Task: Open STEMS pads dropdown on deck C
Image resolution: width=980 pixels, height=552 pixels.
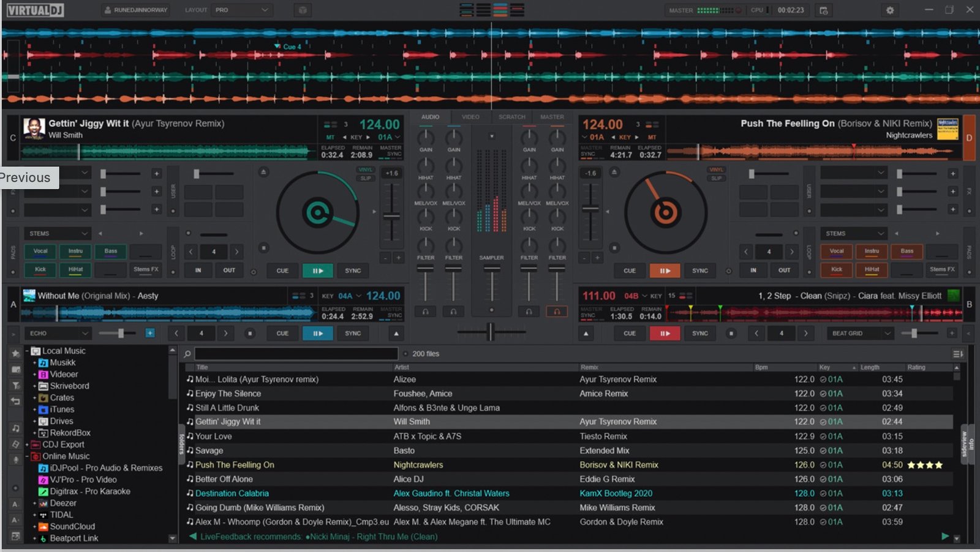Action: 58,234
